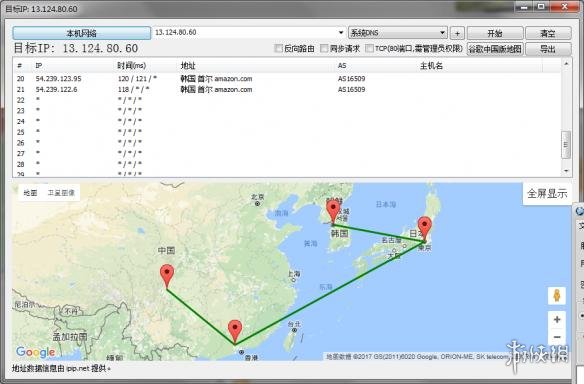The image size is (584, 384).
Task: Expand the target IP address dropdown
Action: tap(340, 32)
